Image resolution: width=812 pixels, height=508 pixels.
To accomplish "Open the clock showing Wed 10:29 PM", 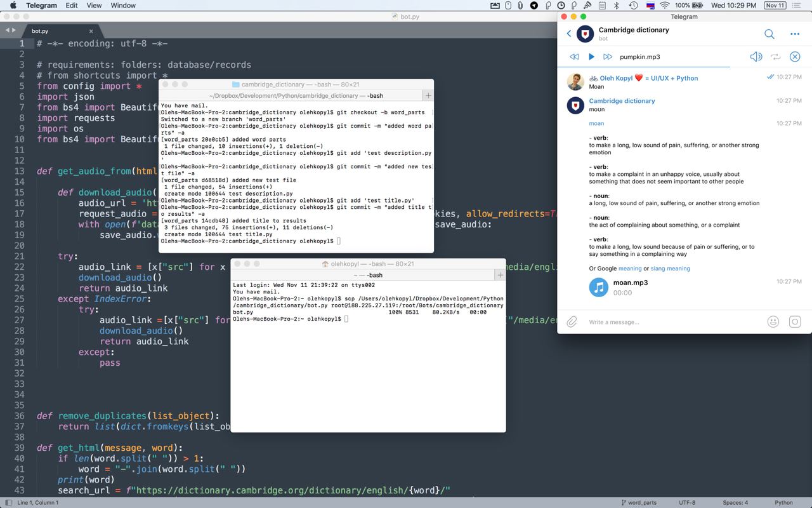I will point(734,6).
